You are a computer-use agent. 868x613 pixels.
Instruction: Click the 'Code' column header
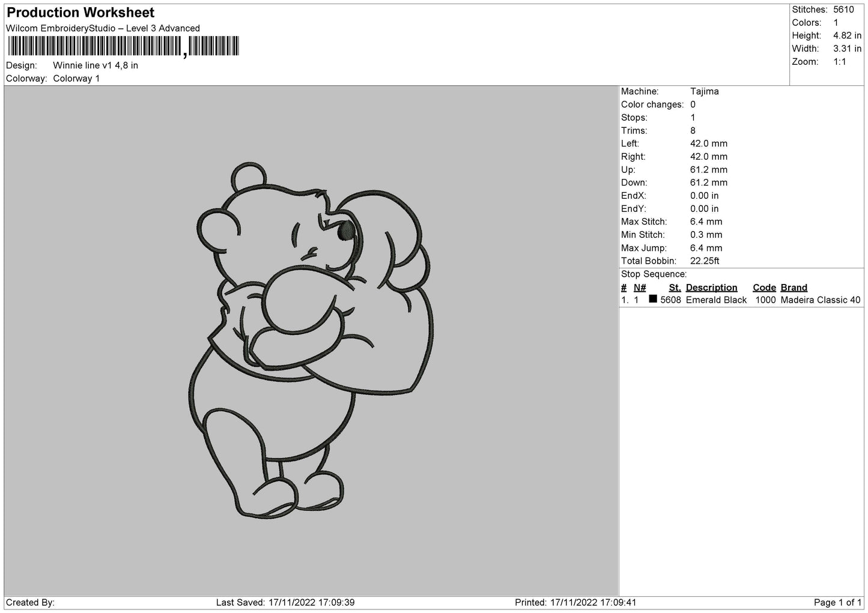[764, 288]
